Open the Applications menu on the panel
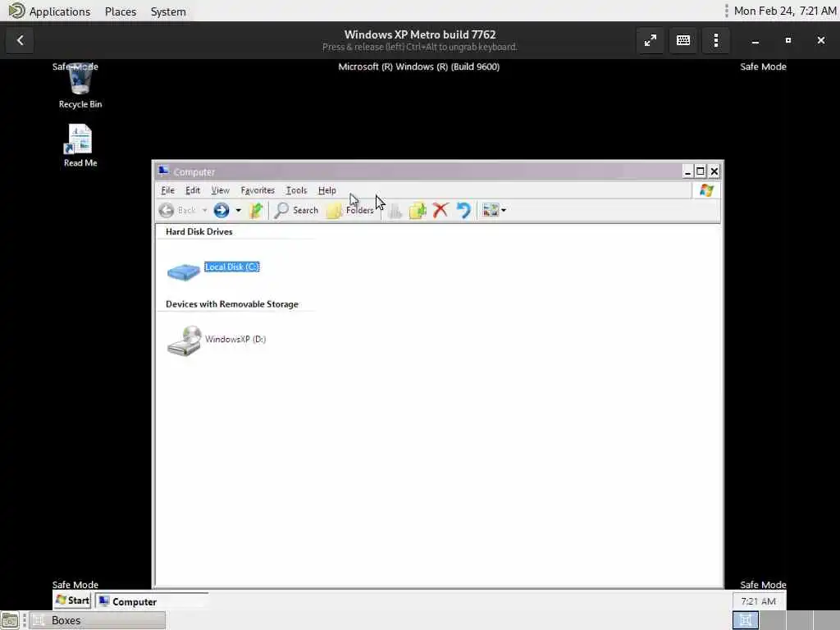Viewport: 840px width, 630px height. [x=50, y=11]
